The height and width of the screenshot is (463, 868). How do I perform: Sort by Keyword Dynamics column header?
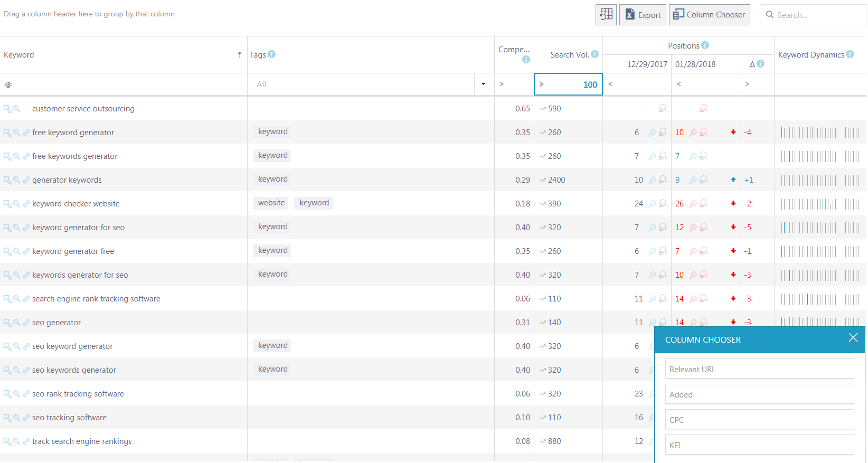(x=820, y=55)
